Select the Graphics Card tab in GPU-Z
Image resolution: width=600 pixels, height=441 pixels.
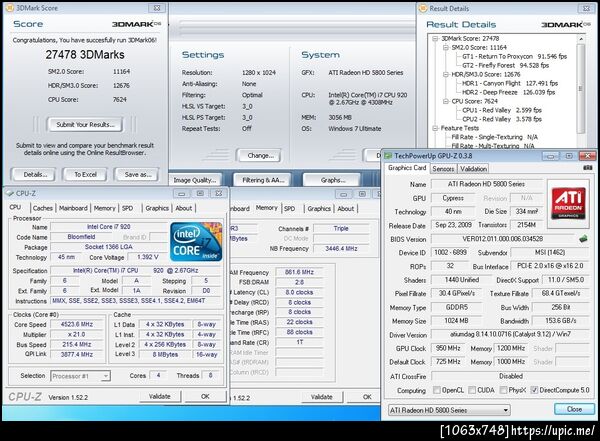(x=407, y=168)
